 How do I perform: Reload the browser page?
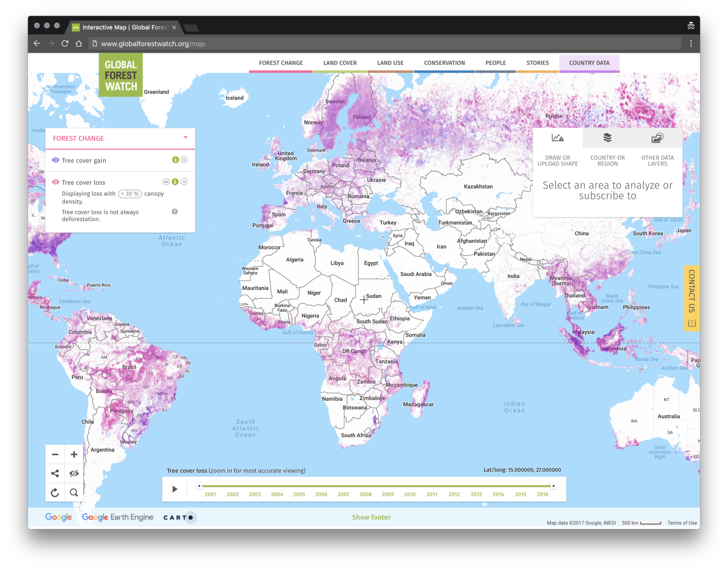pyautogui.click(x=65, y=43)
